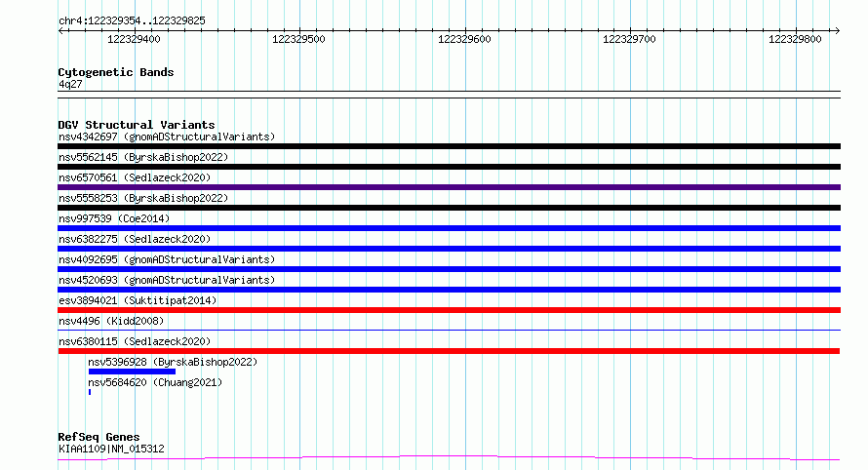Viewport: 868px width, 470px height.
Task: Open nsv4092695 gnomADStructuralVariants label
Action: point(167,259)
